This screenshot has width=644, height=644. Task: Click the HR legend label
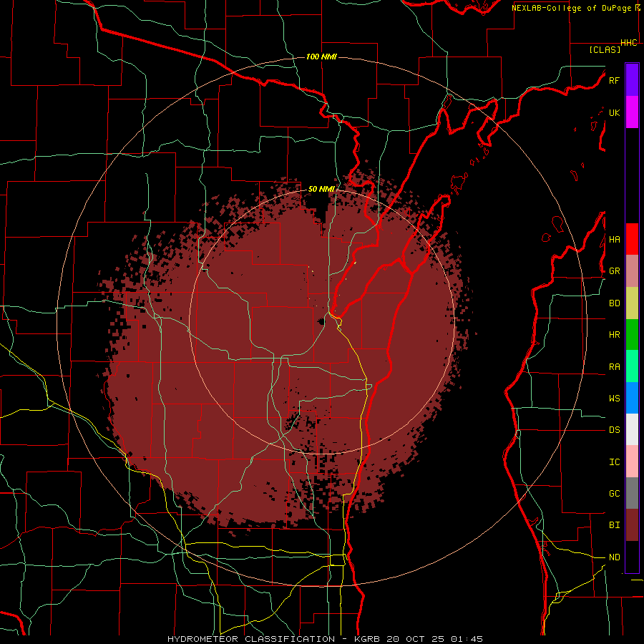pos(614,335)
